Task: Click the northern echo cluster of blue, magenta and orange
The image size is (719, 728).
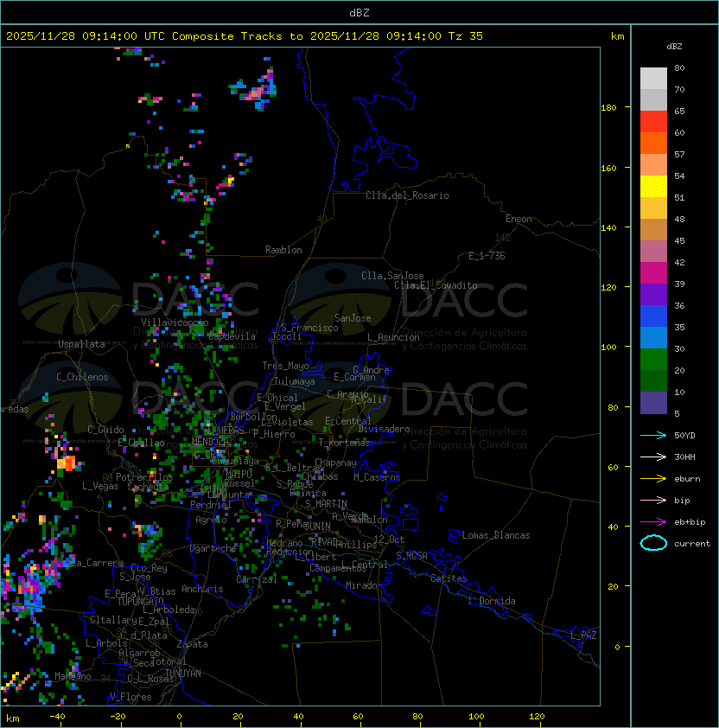Action: [x=254, y=89]
